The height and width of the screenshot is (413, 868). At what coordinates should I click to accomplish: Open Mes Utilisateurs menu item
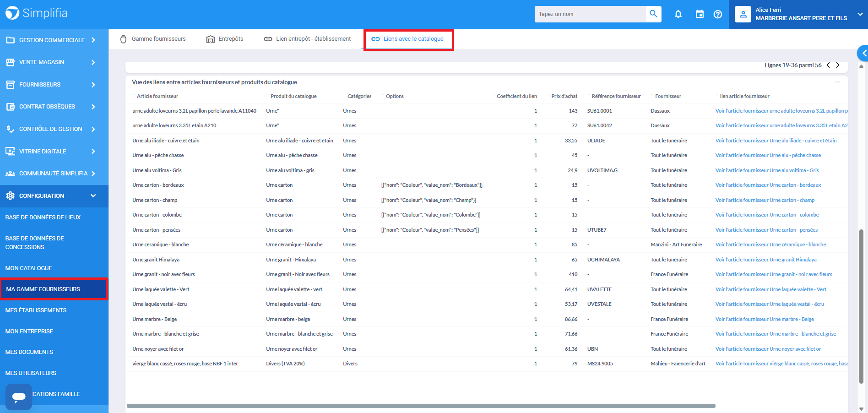31,373
